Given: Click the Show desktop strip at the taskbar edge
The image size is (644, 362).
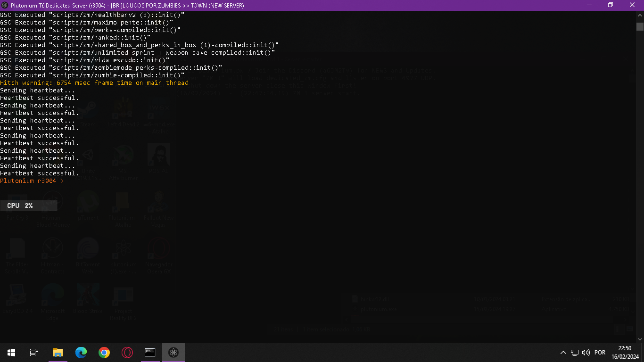Looking at the screenshot, I should click(x=643, y=353).
